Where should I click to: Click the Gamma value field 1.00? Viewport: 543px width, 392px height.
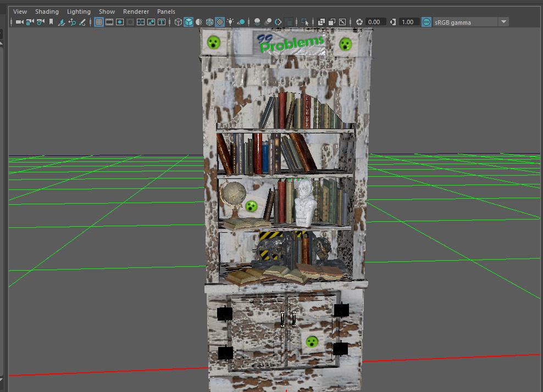tap(409, 22)
